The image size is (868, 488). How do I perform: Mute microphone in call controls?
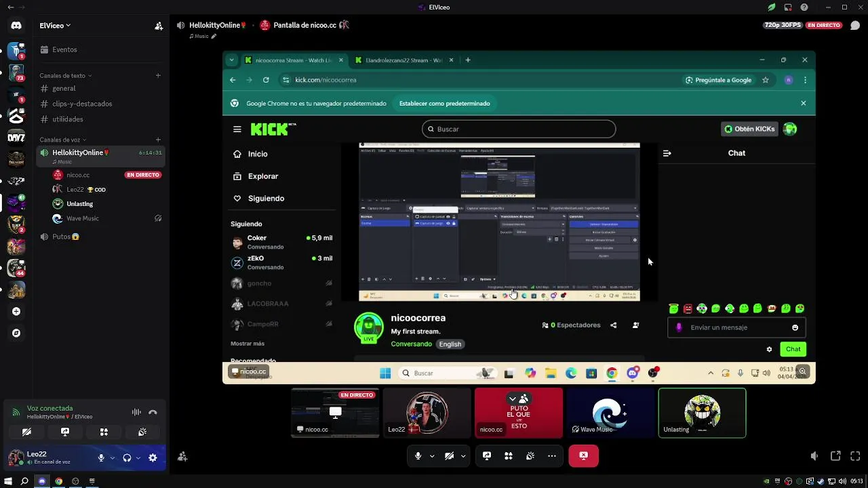point(418,456)
